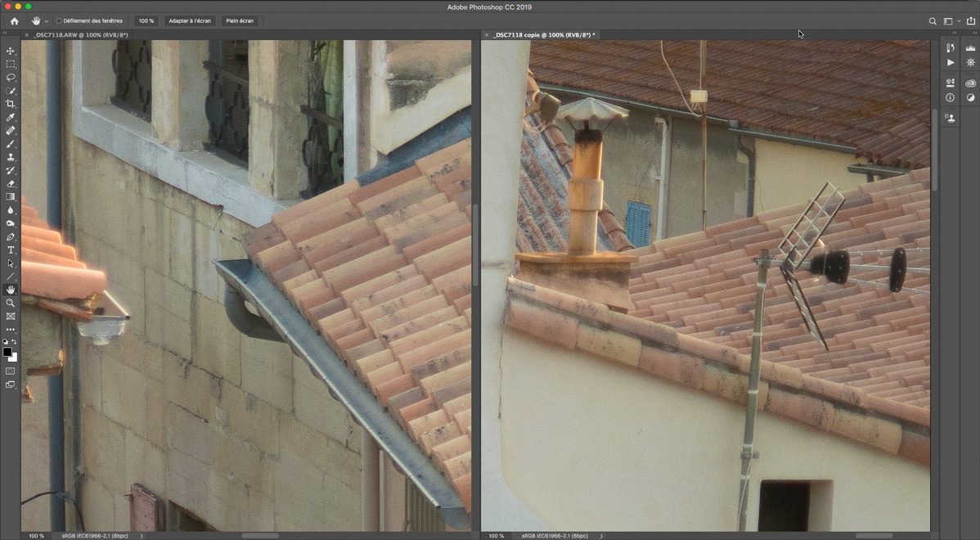Open the Hand tool preset dropdown

(x=46, y=20)
